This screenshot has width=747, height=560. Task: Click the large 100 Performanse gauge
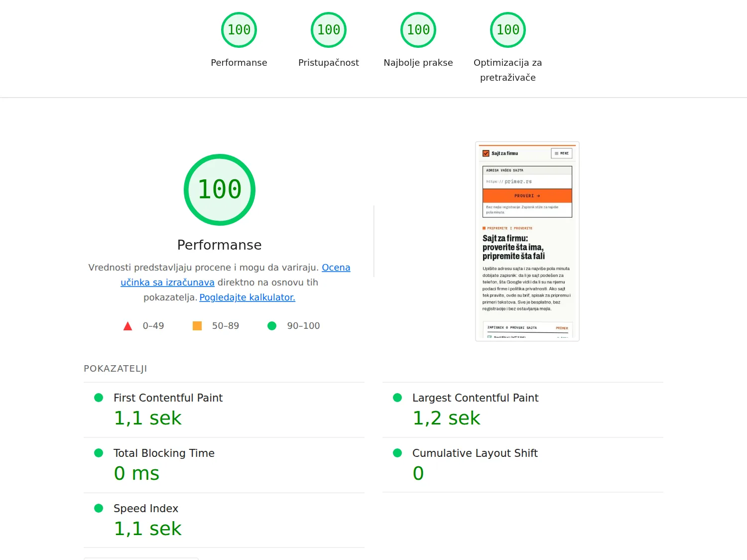pos(220,190)
